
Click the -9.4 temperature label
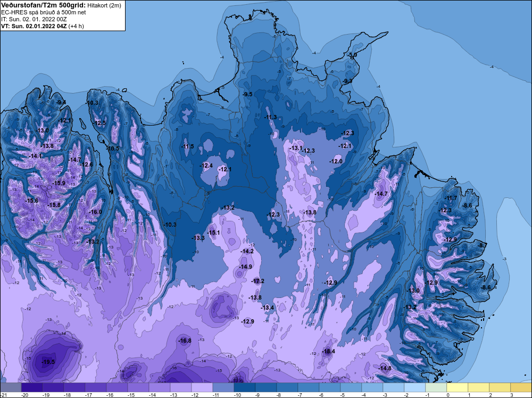61,102
